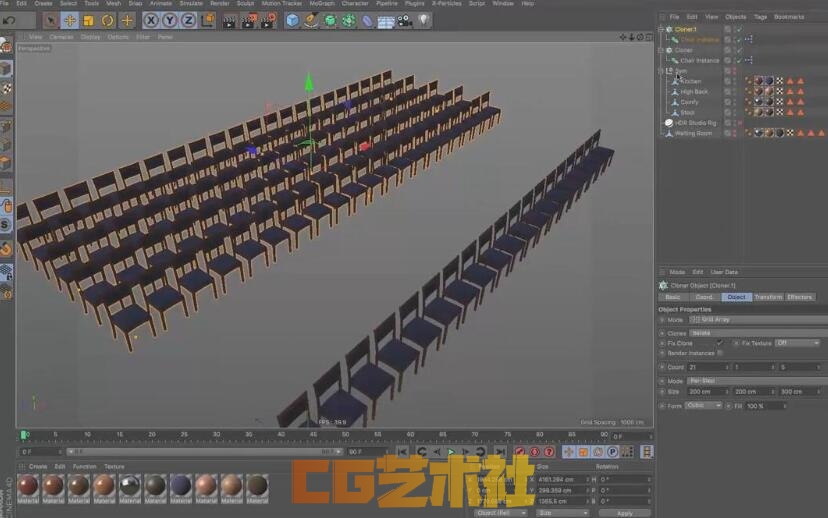This screenshot has height=518, width=828.
Task: Enable the Render Instances checkbox
Action: (x=720, y=353)
